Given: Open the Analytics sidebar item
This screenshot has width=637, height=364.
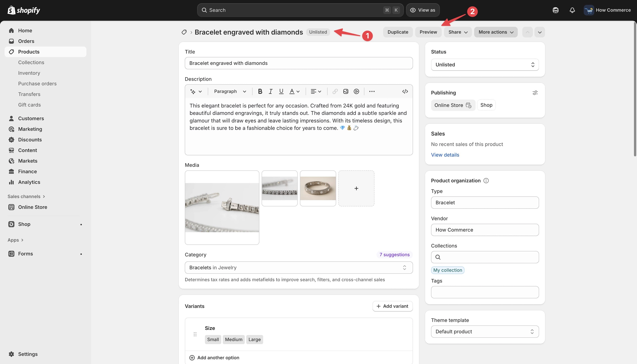Looking at the screenshot, I should [45, 182].
